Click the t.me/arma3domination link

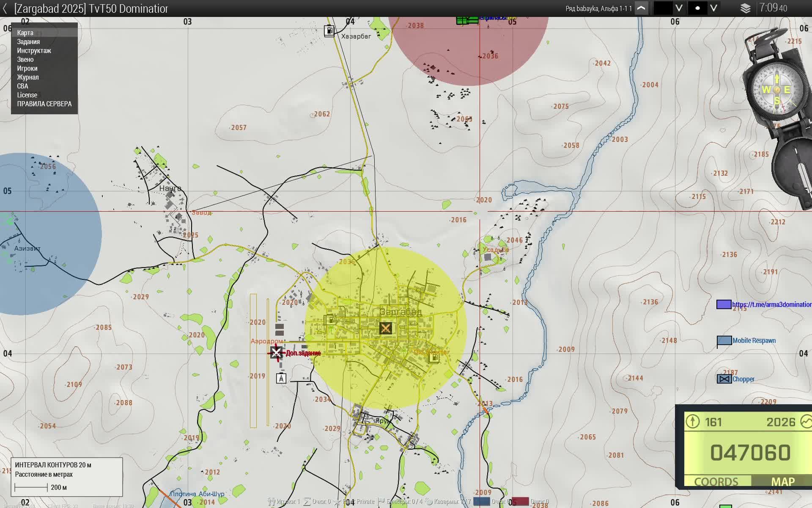coord(771,304)
